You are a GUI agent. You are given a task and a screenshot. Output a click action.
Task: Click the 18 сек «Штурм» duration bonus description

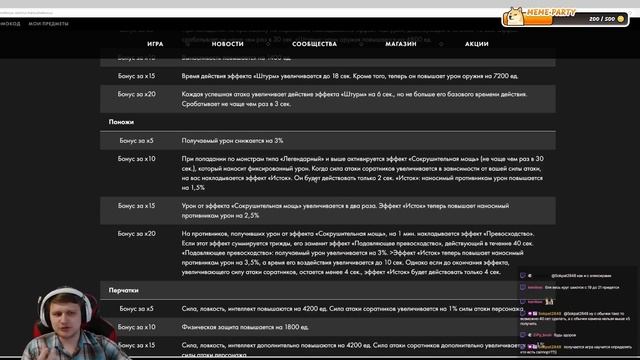coord(350,76)
